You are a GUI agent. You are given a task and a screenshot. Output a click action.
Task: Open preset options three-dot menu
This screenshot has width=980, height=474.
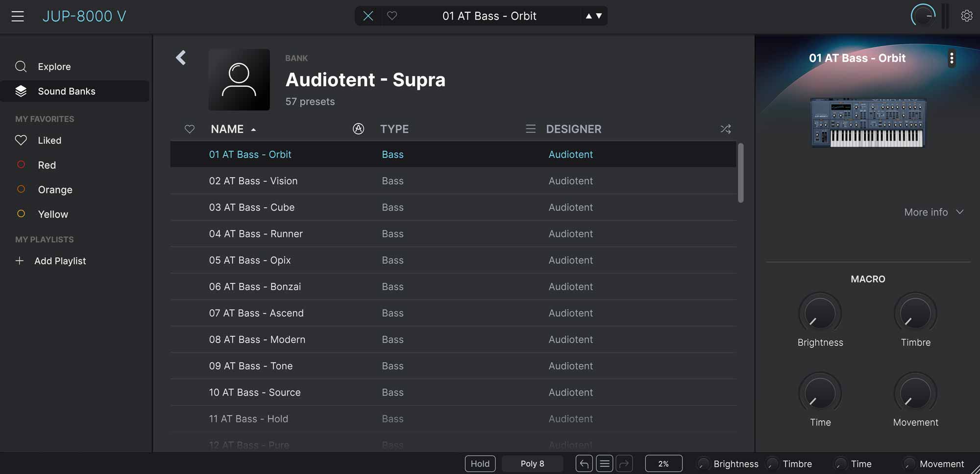point(952,58)
